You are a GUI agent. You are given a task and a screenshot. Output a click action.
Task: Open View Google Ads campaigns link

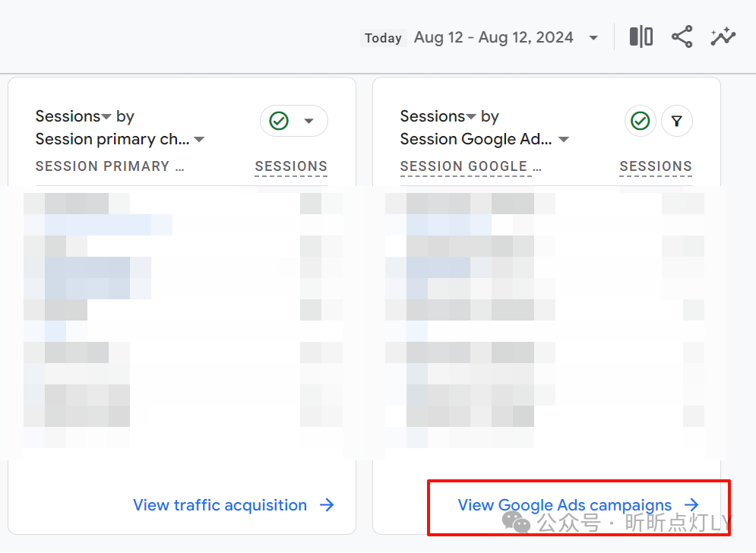pos(565,505)
